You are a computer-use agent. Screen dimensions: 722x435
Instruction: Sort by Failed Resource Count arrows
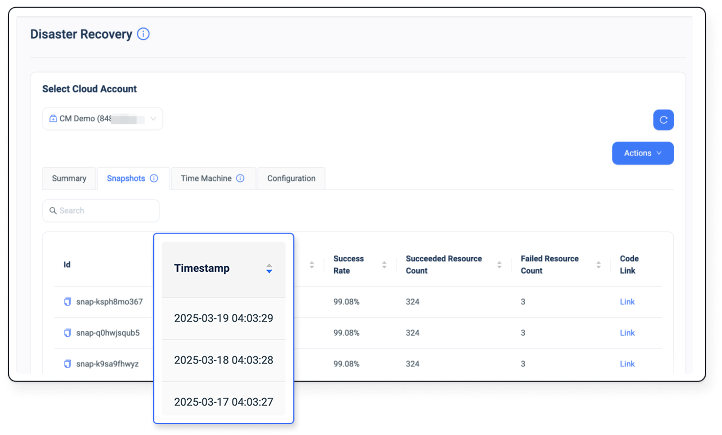tap(599, 265)
